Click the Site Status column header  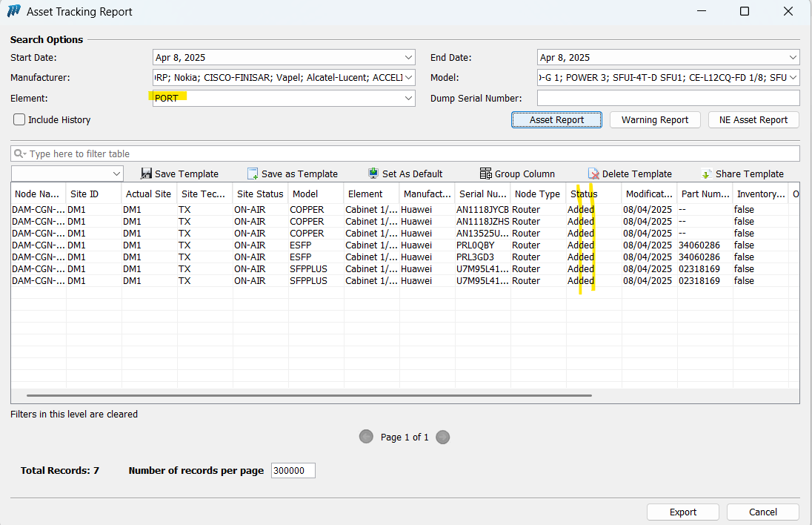(x=259, y=194)
